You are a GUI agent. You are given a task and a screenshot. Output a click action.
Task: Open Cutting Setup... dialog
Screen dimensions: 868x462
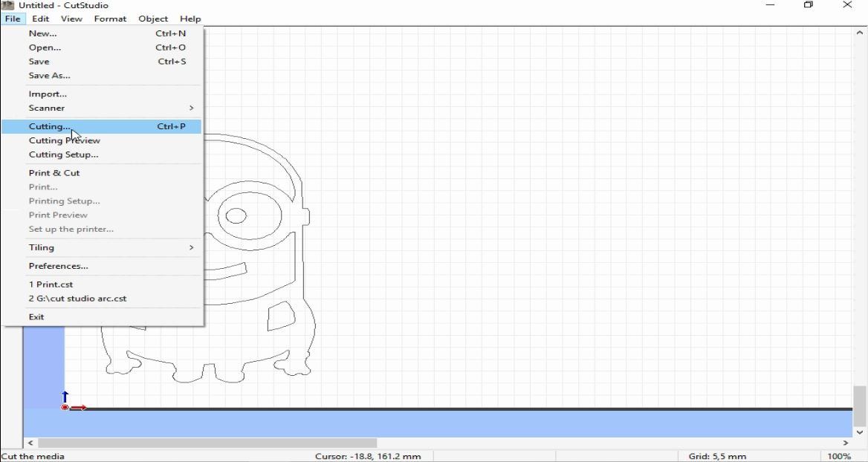pos(101,154)
